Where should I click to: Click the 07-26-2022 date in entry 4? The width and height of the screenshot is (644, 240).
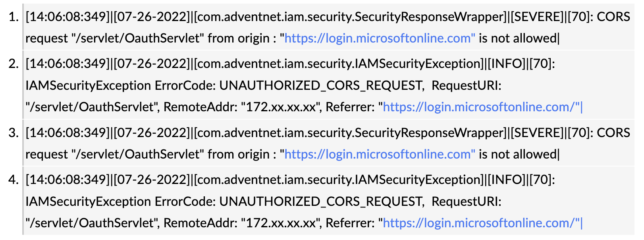tap(151, 180)
